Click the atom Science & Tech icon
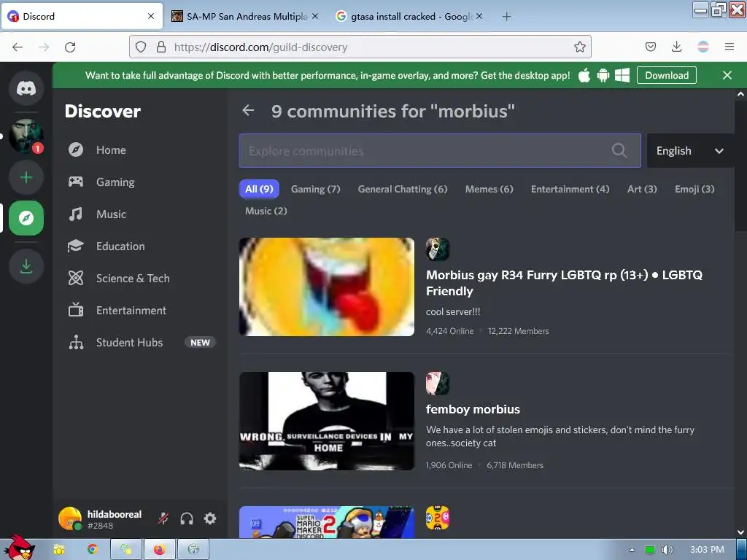 pyautogui.click(x=76, y=278)
